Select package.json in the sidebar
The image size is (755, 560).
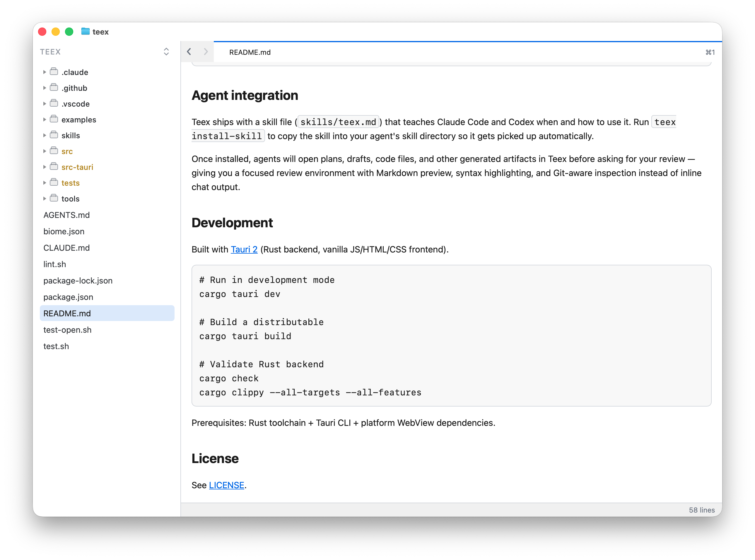[x=68, y=297]
